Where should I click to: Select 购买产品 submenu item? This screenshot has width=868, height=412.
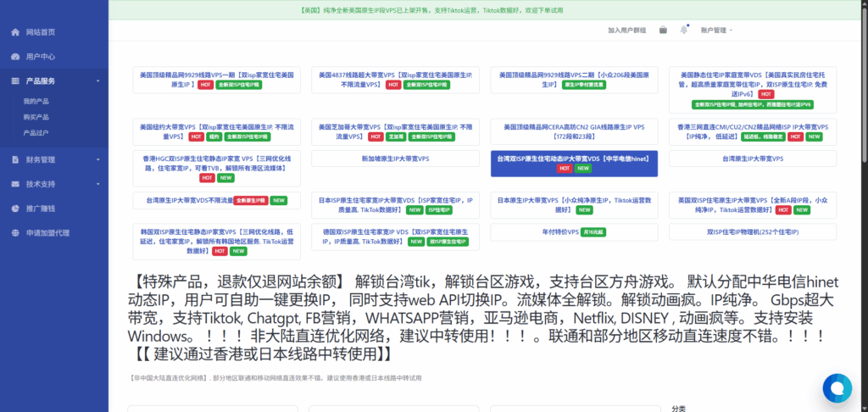tap(36, 117)
